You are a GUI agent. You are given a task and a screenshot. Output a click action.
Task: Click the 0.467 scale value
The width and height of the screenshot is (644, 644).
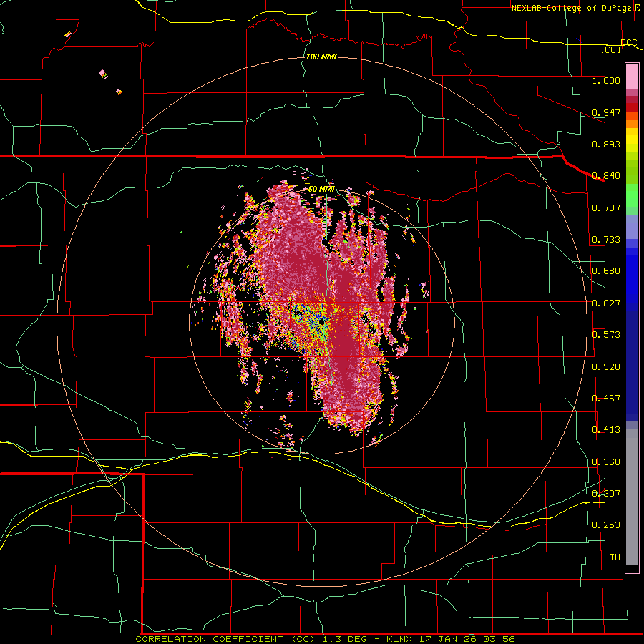click(x=606, y=399)
